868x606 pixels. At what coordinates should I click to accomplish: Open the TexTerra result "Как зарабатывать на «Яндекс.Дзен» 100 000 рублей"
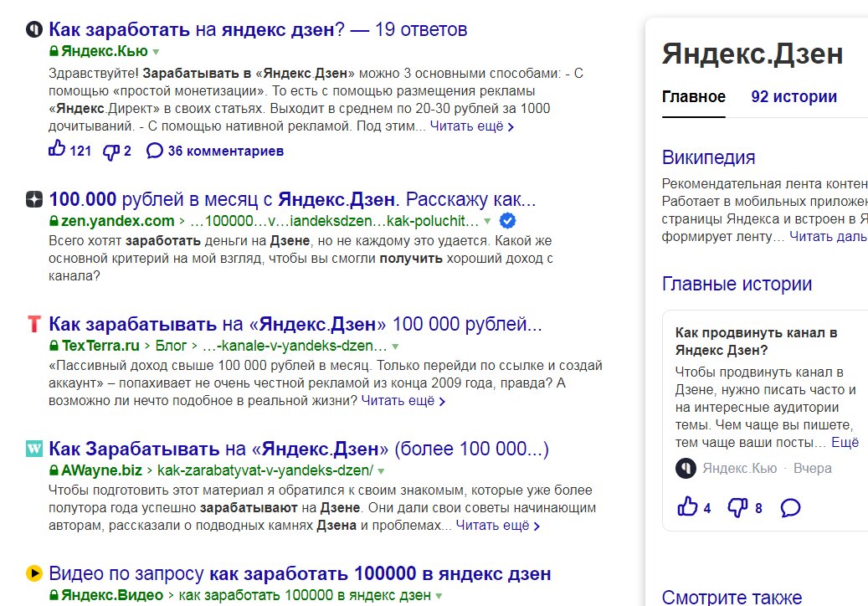click(x=295, y=324)
